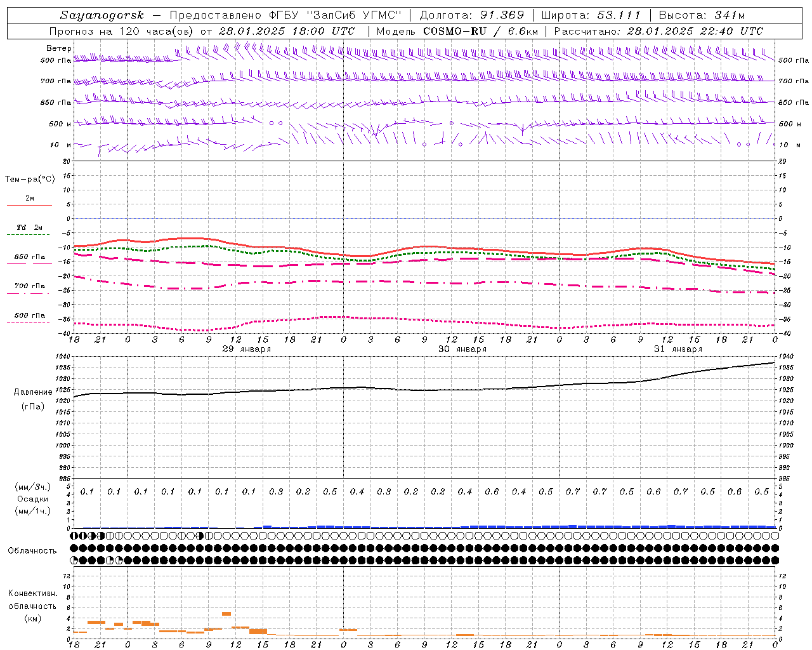Click the 29 января date label
Viewport: 812px width, 650px height.
point(246,349)
